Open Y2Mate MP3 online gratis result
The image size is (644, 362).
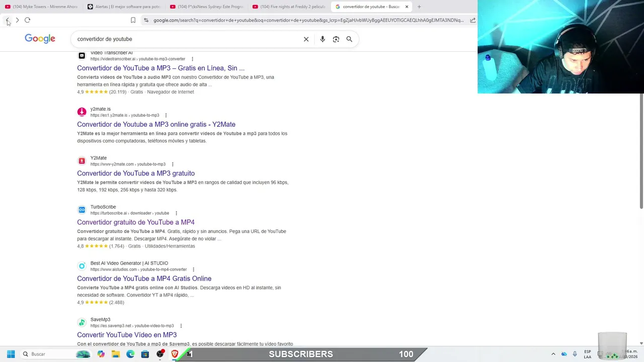tap(156, 124)
